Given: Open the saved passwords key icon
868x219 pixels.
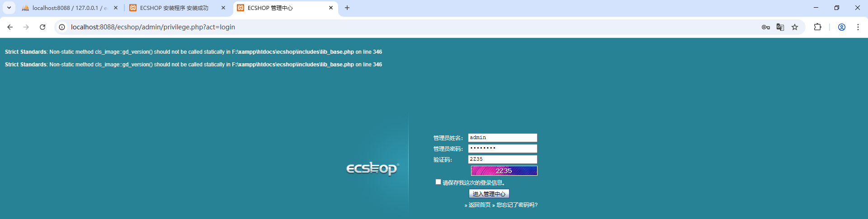Looking at the screenshot, I should click(765, 27).
